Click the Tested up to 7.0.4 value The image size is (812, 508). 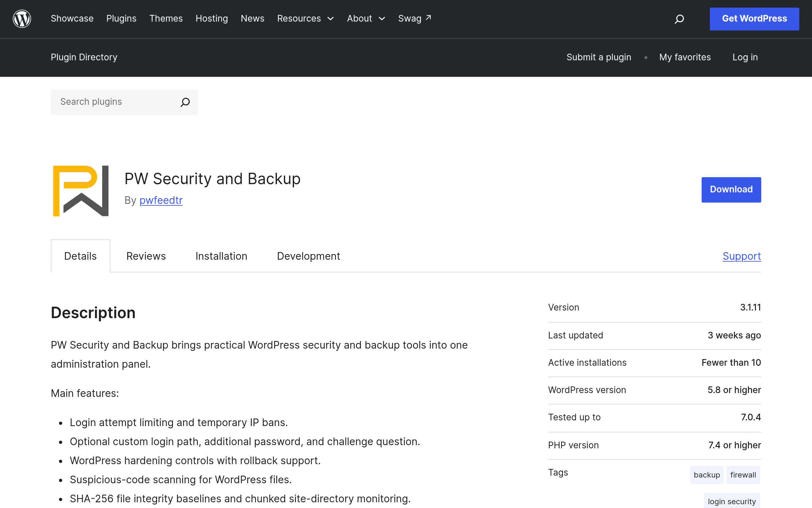(751, 417)
